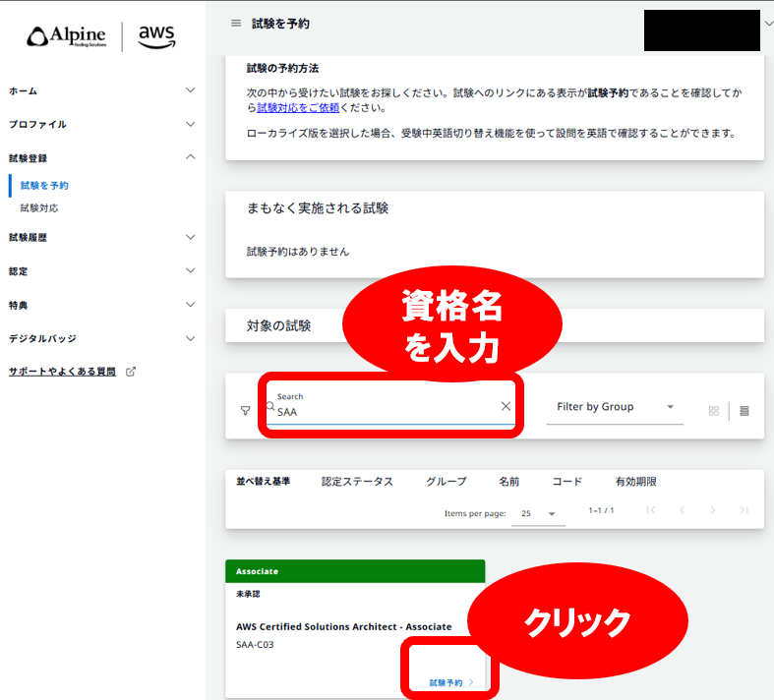The height and width of the screenshot is (700, 774).
Task: Select 試験登録 in the sidebar
Action: point(28,158)
